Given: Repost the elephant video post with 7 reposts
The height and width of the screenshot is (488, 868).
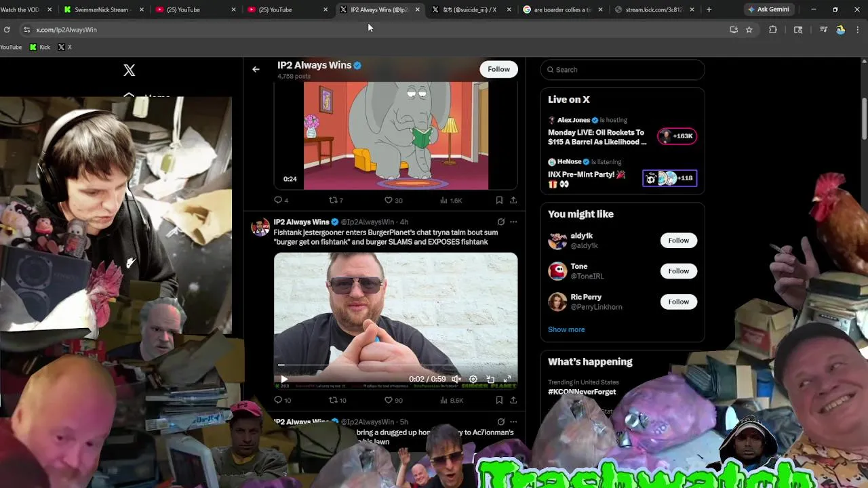Looking at the screenshot, I should pyautogui.click(x=336, y=200).
